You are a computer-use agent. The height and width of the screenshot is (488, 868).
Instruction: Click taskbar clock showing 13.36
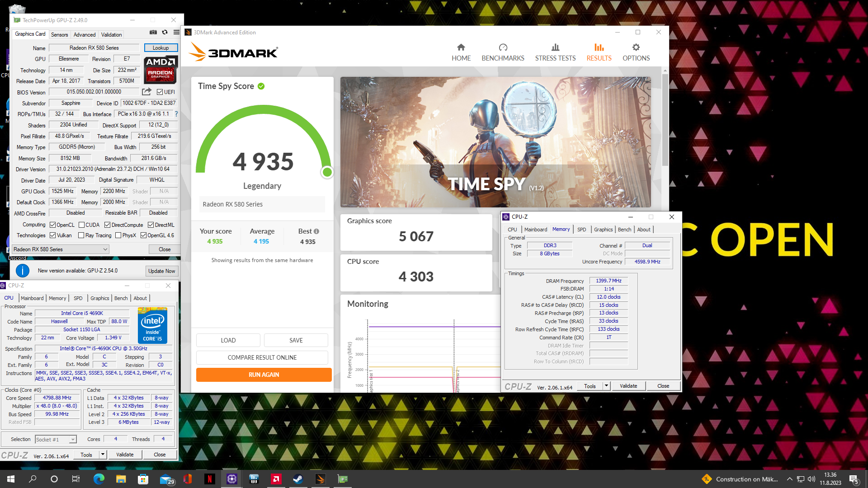(830, 479)
